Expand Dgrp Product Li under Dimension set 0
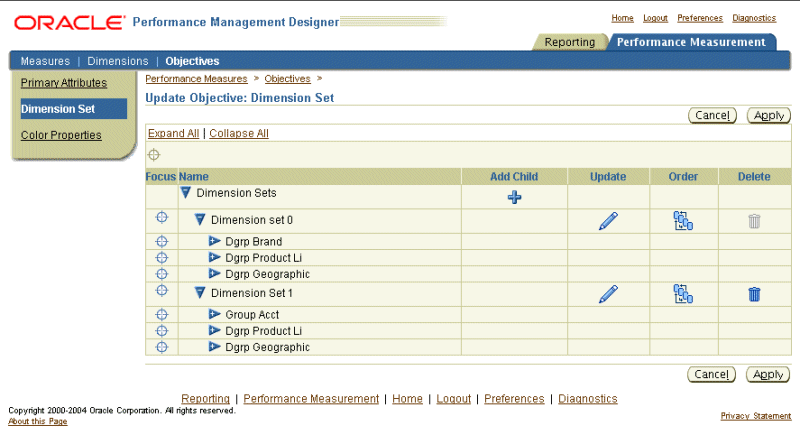Viewport: 800px width, 435px height. [x=214, y=257]
